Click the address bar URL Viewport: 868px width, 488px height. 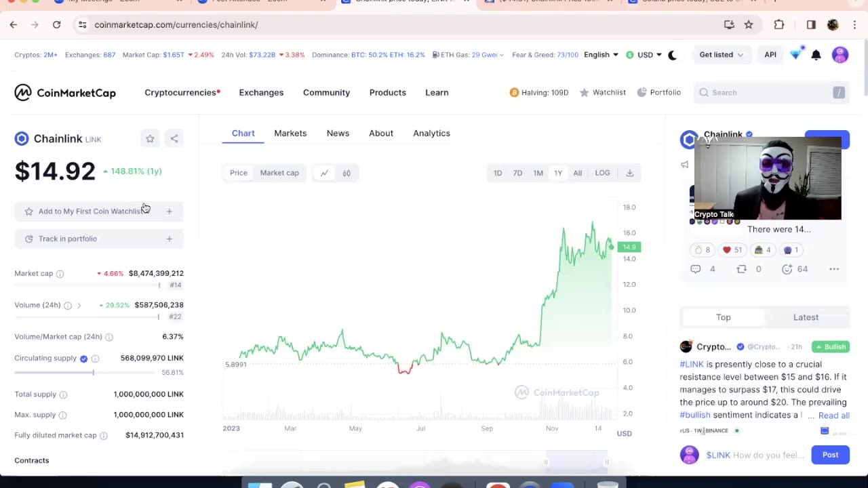click(x=176, y=25)
